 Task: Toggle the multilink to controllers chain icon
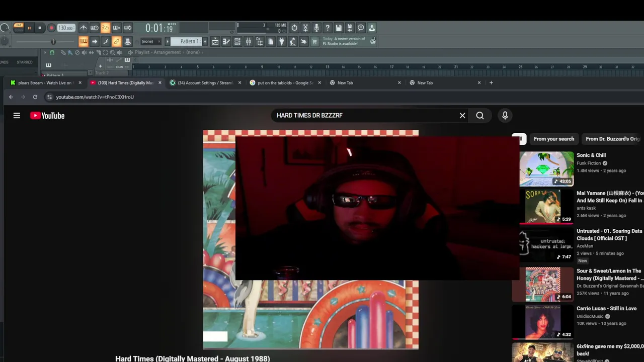(117, 42)
